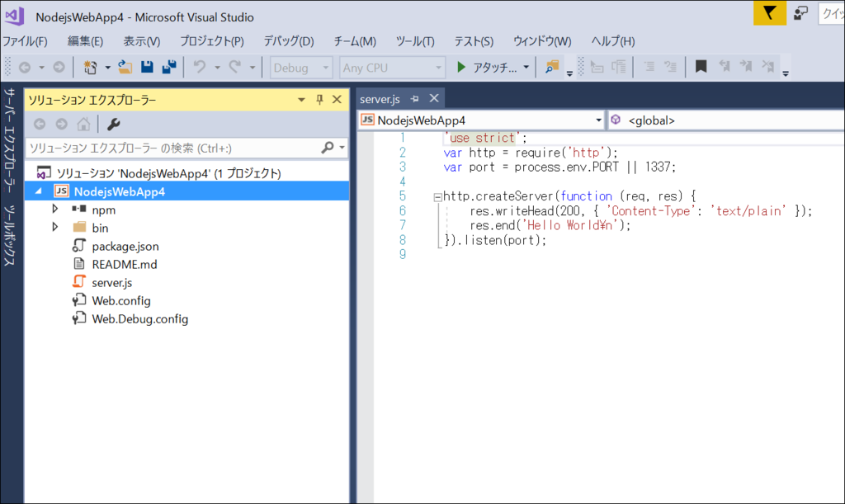The height and width of the screenshot is (504, 845).
Task: Expand the bin folder
Action: coord(55,227)
